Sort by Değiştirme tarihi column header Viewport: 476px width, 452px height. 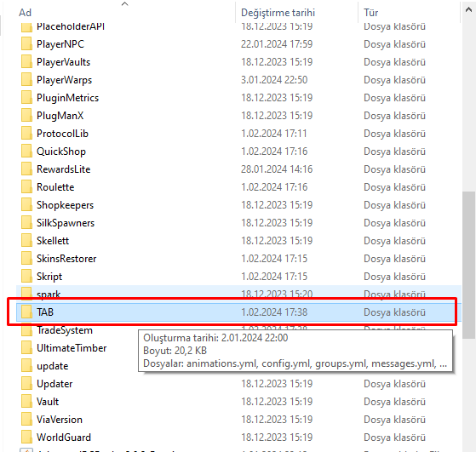pyautogui.click(x=278, y=13)
